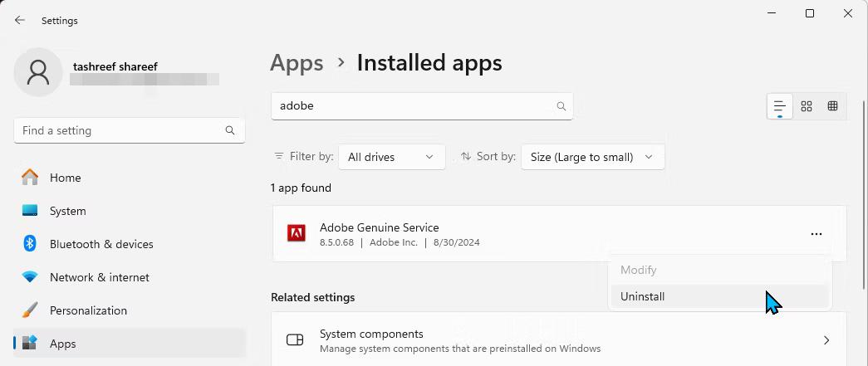Switch to list view layout

click(x=779, y=106)
